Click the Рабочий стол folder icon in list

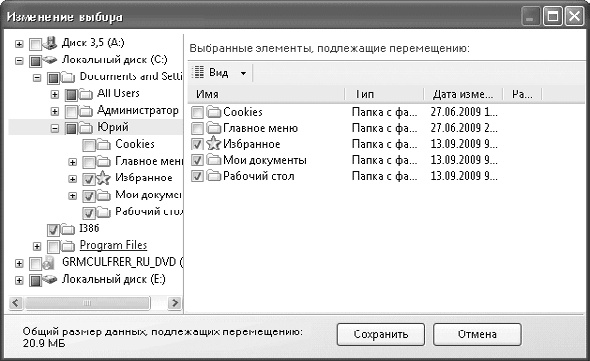pos(214,176)
